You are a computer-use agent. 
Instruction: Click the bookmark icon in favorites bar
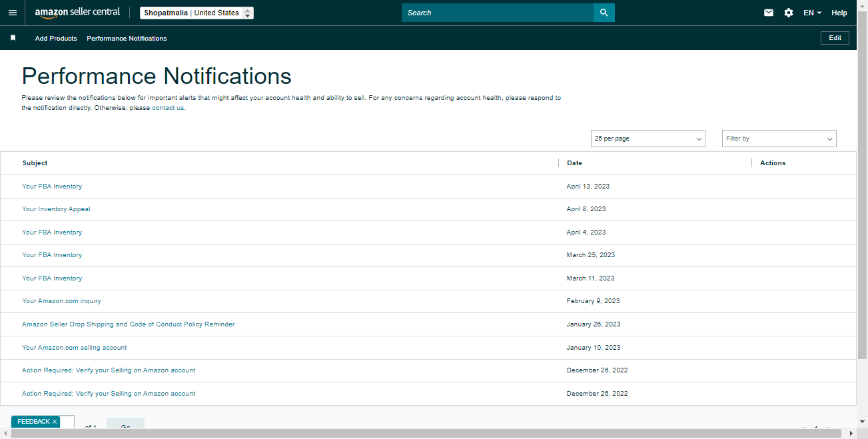pos(13,38)
